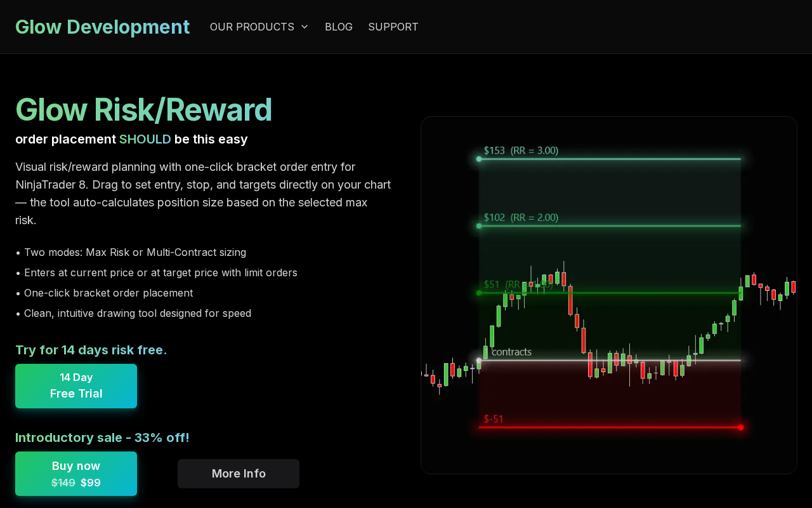The height and width of the screenshot is (508, 812).
Task: Expand the Our Products menu
Action: click(x=259, y=27)
